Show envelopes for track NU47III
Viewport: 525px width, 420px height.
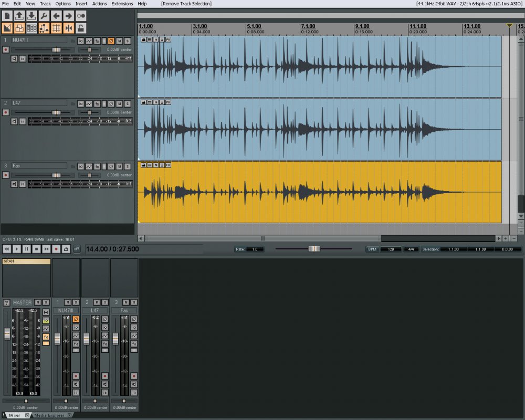pyautogui.click(x=89, y=41)
